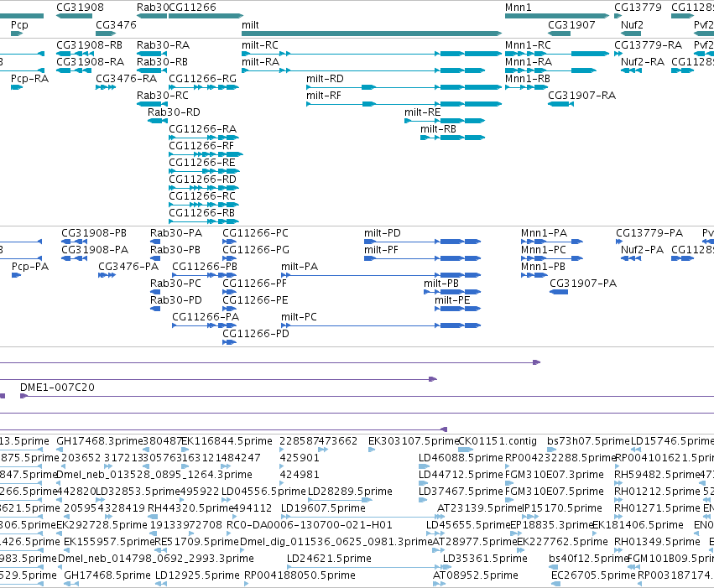Click the LD35361.5prime EST label
714x588 pixels.
(486, 559)
